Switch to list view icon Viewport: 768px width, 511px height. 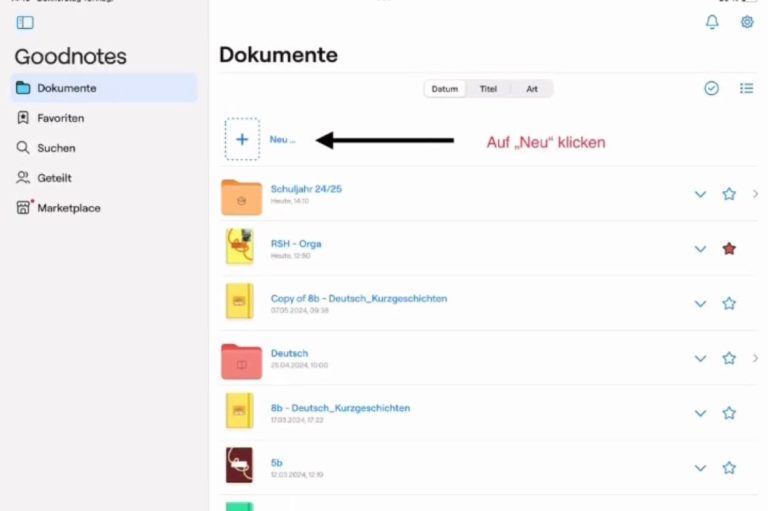coord(746,88)
